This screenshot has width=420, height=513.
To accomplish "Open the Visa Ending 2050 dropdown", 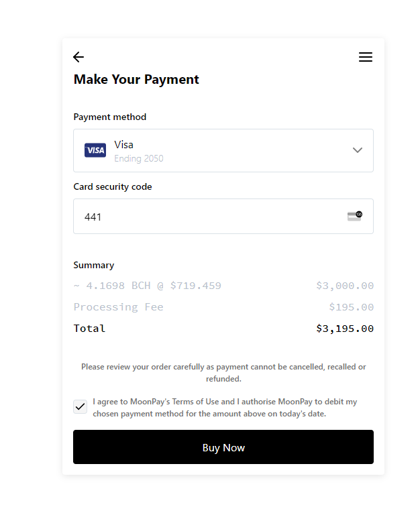I will 223,150.
